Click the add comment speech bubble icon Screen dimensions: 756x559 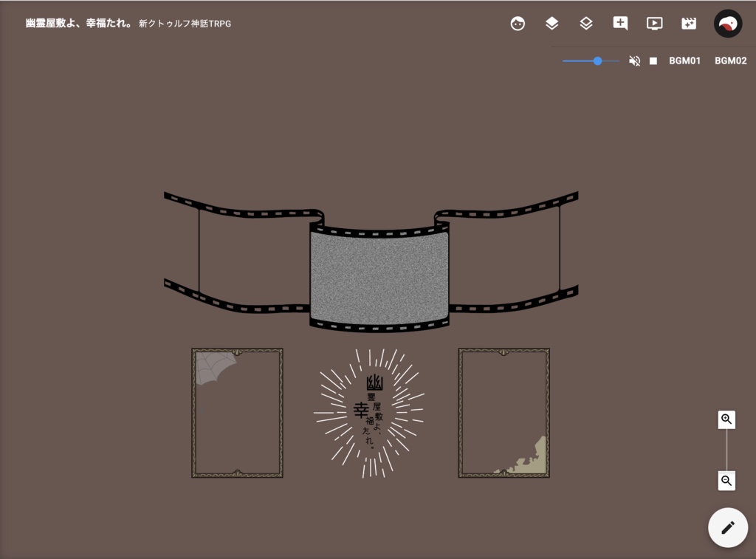click(x=620, y=23)
